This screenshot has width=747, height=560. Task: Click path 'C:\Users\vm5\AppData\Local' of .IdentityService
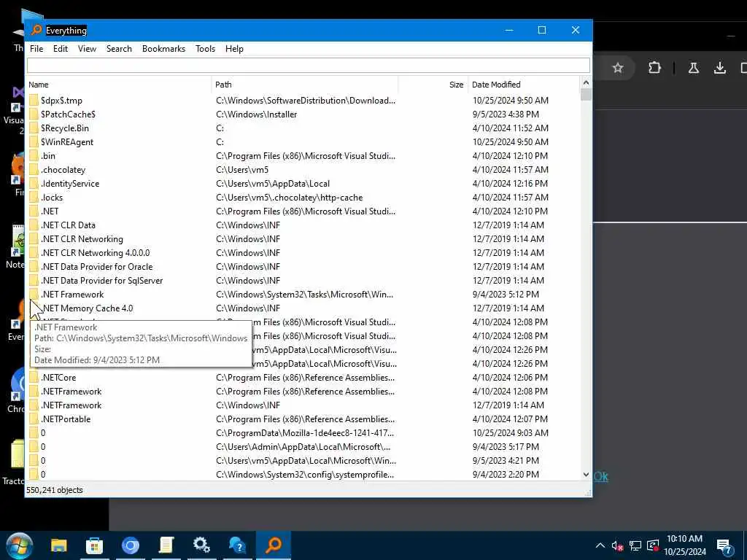pyautogui.click(x=273, y=183)
